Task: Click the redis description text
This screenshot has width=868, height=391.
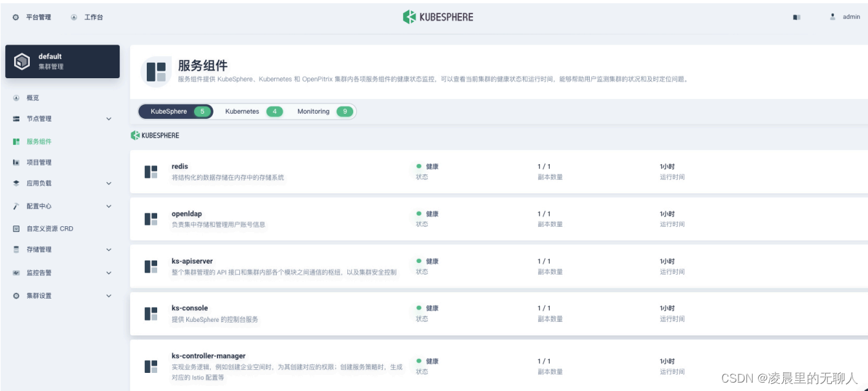Action: pyautogui.click(x=228, y=177)
